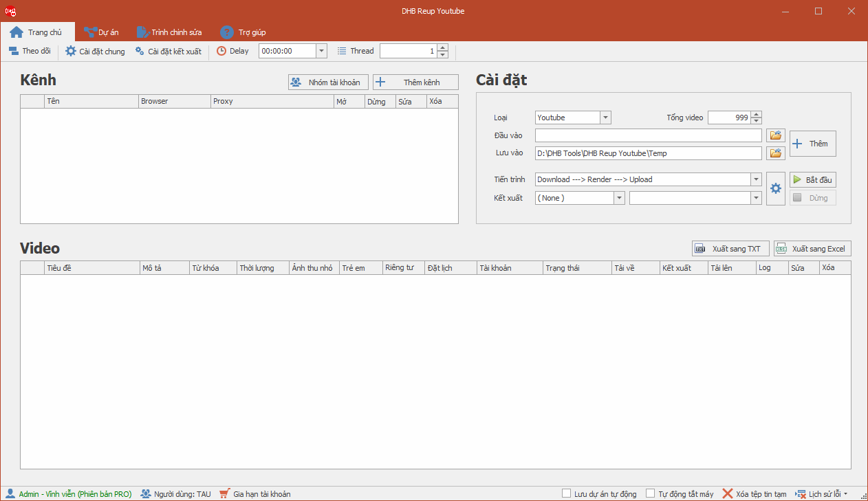This screenshot has height=501, width=868.
Task: Open the Trợ giúp help tab
Action: [x=243, y=32]
